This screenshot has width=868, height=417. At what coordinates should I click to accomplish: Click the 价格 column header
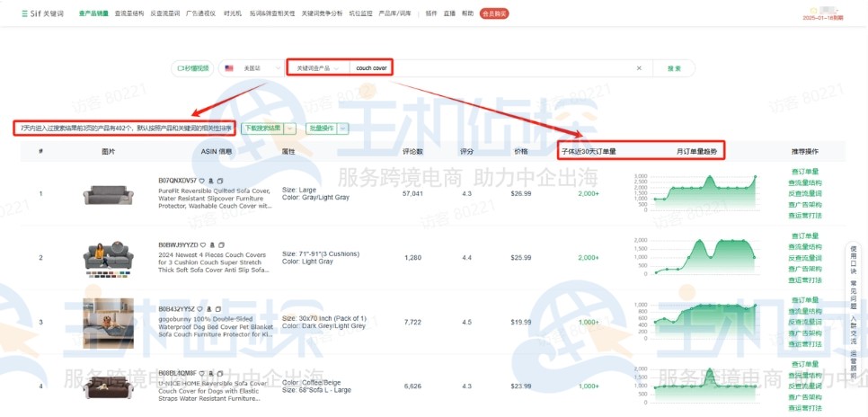coord(521,151)
